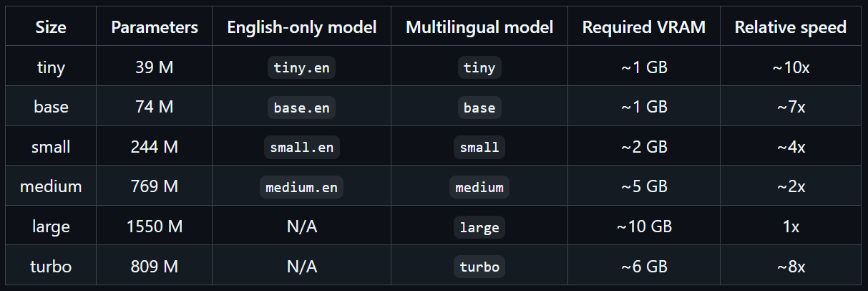Image resolution: width=868 pixels, height=291 pixels.
Task: Click the small.en model code
Action: [x=301, y=147]
